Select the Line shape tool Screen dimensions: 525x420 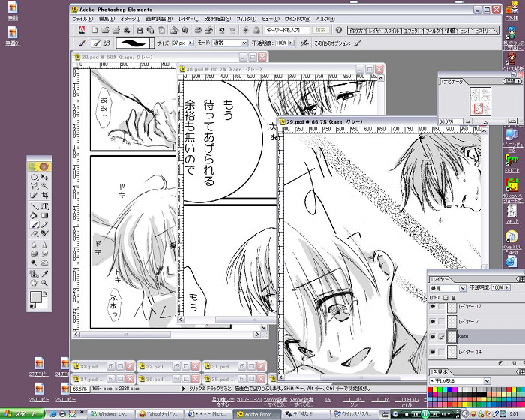(x=34, y=206)
